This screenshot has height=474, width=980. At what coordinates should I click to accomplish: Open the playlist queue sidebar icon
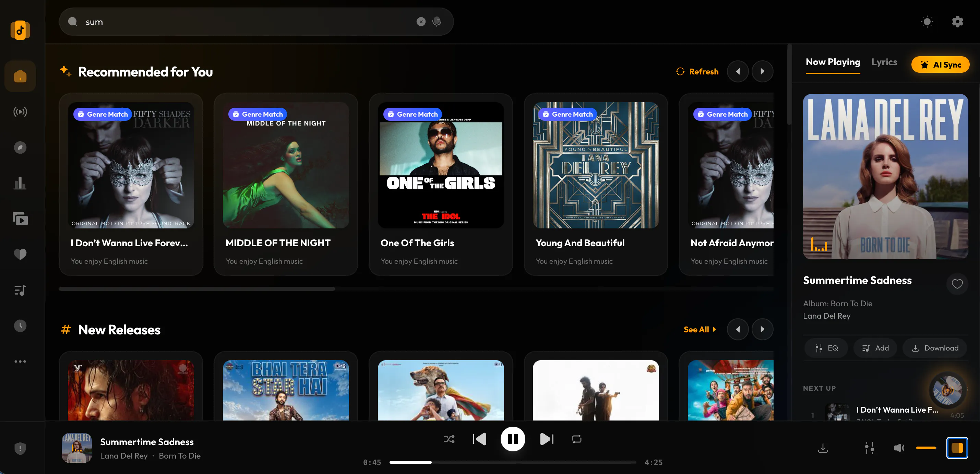tap(20, 290)
